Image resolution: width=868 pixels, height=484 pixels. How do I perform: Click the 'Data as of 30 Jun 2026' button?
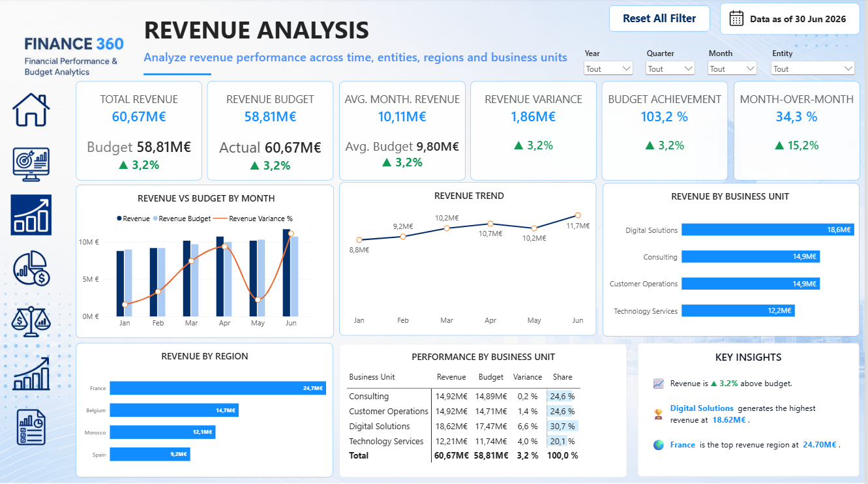click(790, 18)
